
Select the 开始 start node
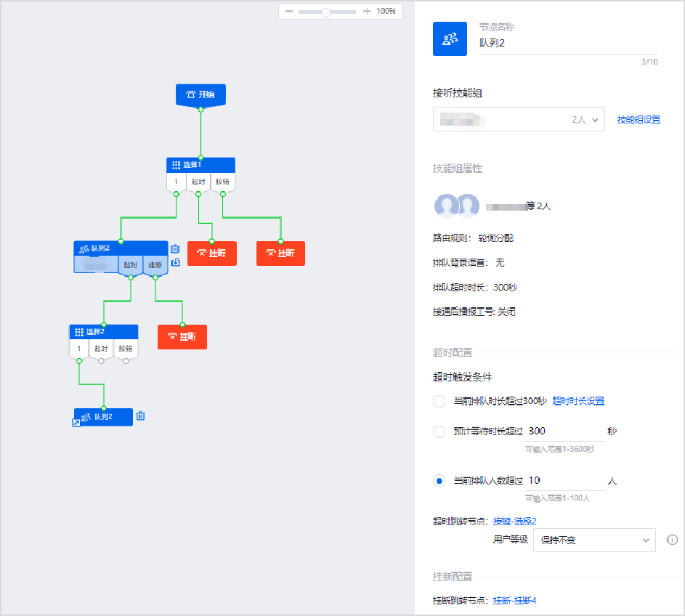[200, 94]
